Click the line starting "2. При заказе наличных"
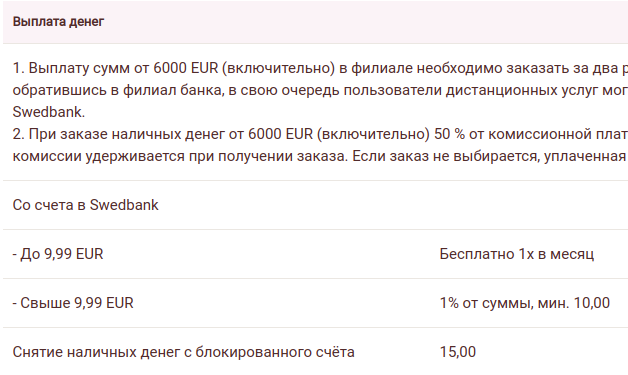This screenshot has width=628, height=375. pyautogui.click(x=320, y=134)
